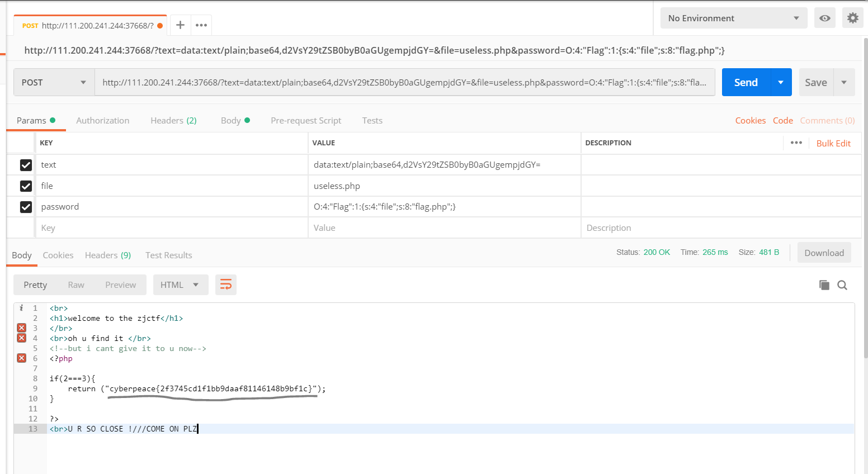
Task: Click the cyberpeace flag string on line 9
Action: (210, 388)
